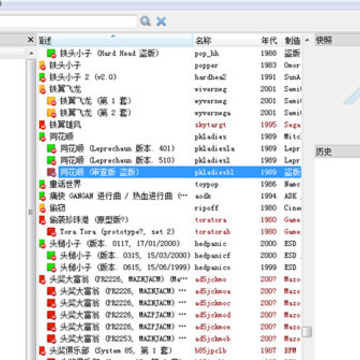Click the game list scrollbar thumb
The width and height of the screenshot is (360, 360).
(x=307, y=332)
